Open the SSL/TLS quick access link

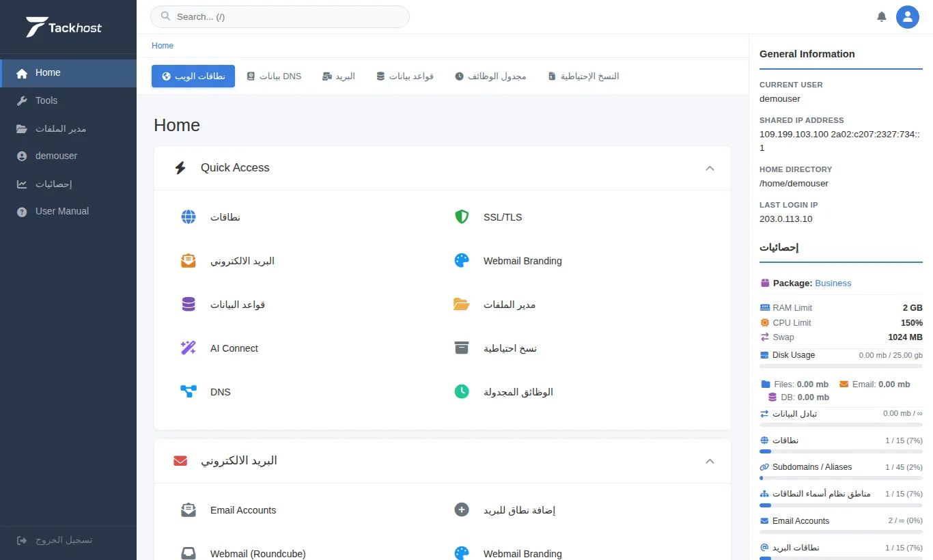click(x=503, y=217)
